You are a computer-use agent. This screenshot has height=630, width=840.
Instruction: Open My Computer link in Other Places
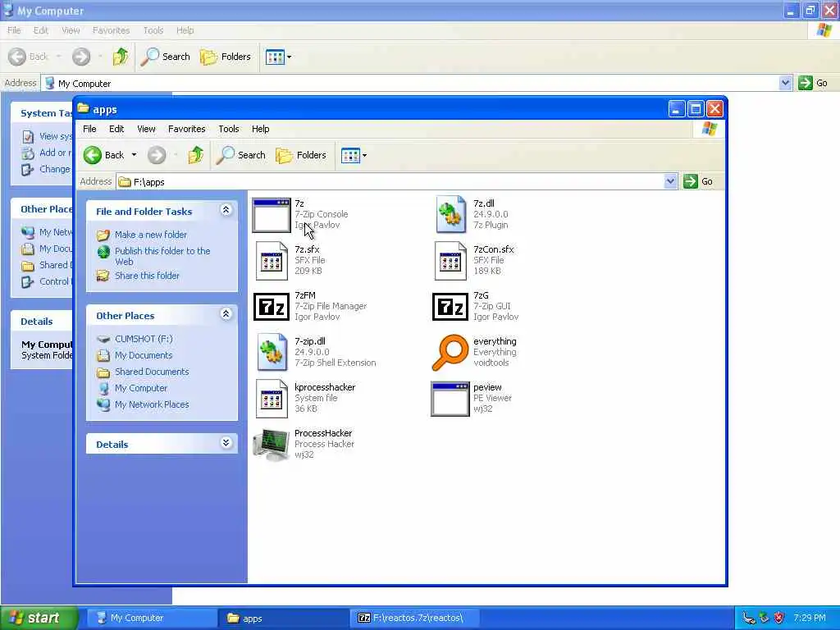point(141,388)
